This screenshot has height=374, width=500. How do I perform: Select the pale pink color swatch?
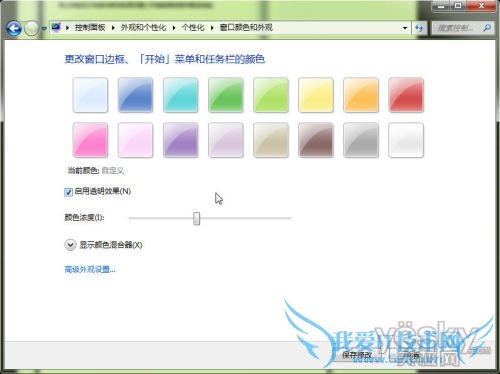tap(135, 140)
